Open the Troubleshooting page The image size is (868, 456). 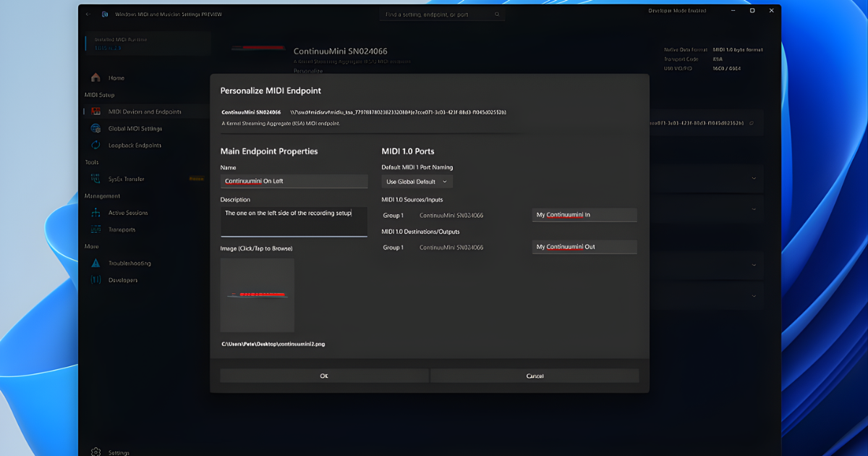[x=129, y=263]
